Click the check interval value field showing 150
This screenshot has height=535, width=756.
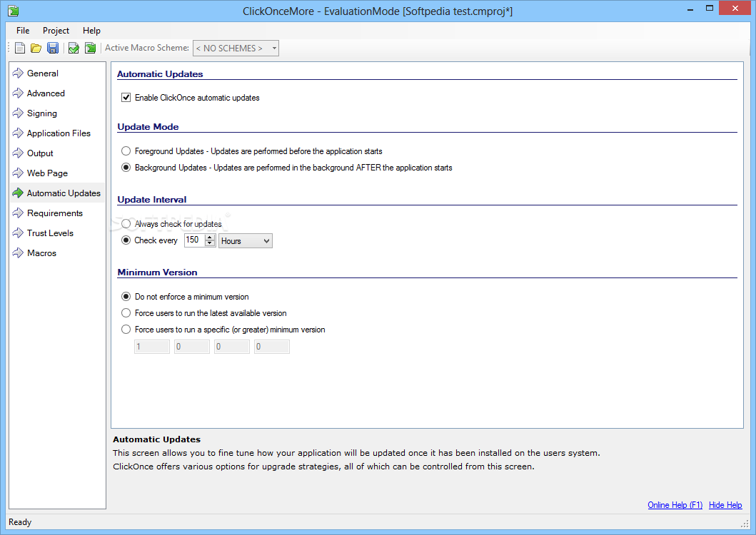(x=195, y=240)
